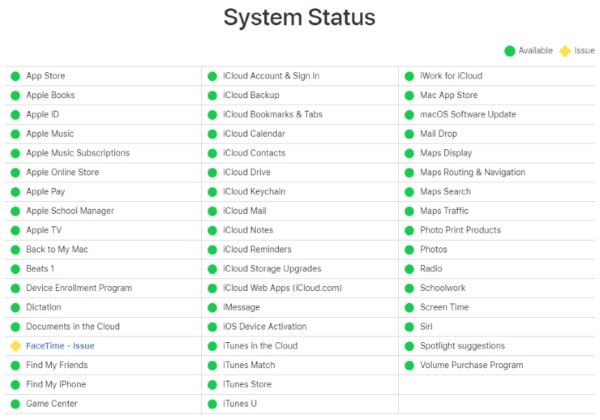Viewport: 600px width, 420px height.
Task: Click the green dot beside iTunes U
Action: (x=212, y=404)
